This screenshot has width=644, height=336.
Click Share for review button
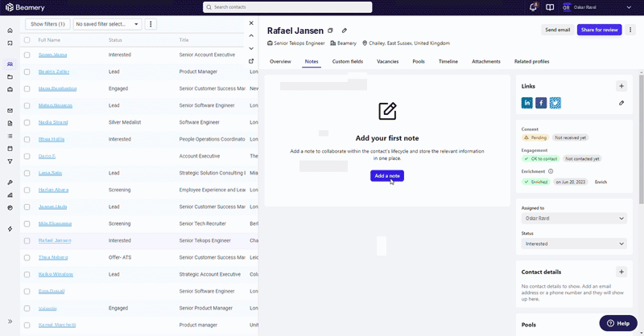tap(599, 30)
